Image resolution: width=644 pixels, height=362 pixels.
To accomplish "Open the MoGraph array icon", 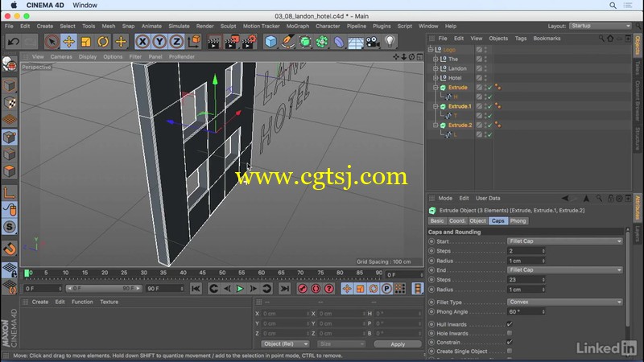I will [322, 42].
